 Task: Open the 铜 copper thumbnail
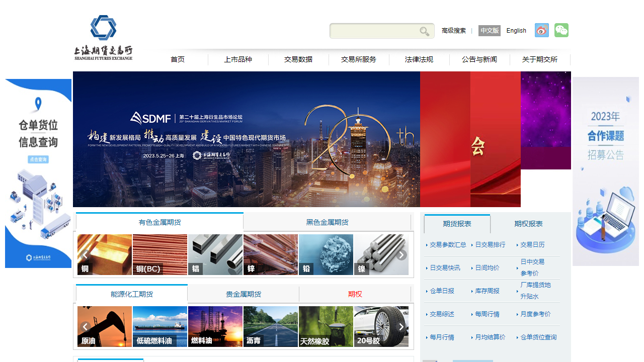[105, 254]
